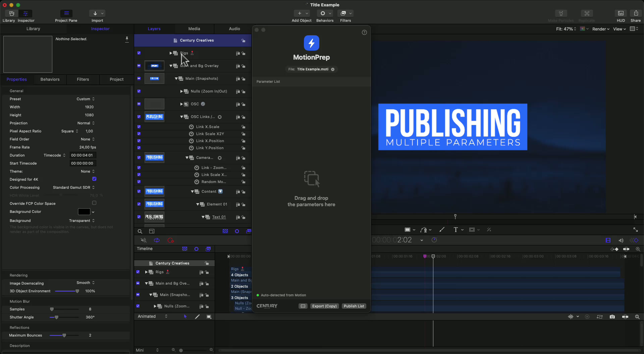Switch to the Audio tab
Screen dimensions: 644x354
pyautogui.click(x=234, y=29)
